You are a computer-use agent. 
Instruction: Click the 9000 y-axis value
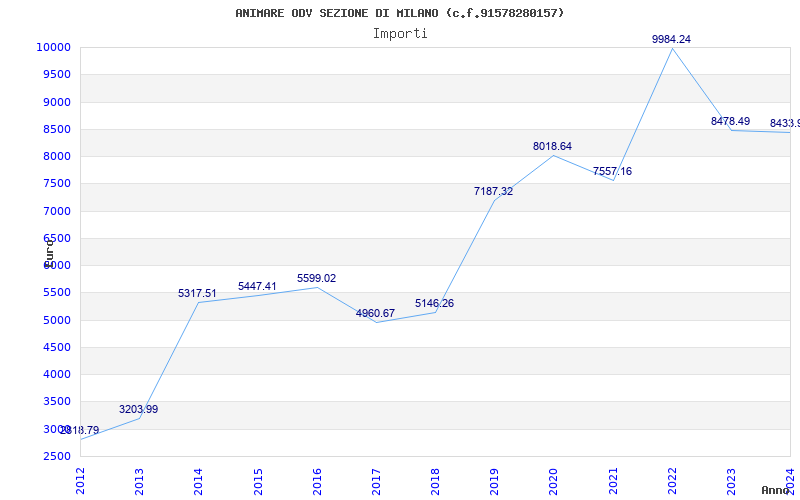[56, 102]
